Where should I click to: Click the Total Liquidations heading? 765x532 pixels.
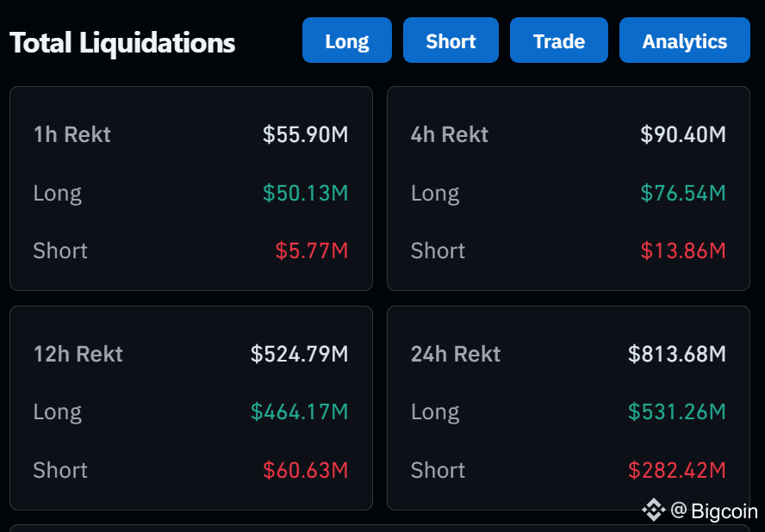click(x=122, y=43)
